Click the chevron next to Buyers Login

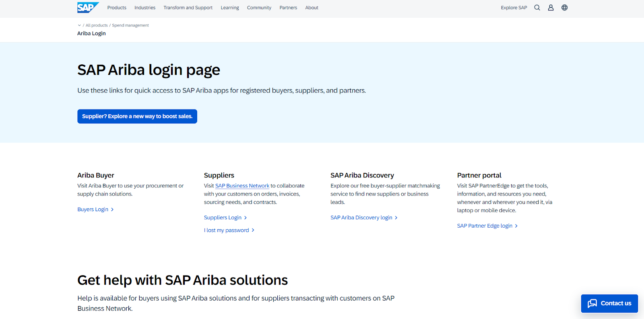coord(112,210)
